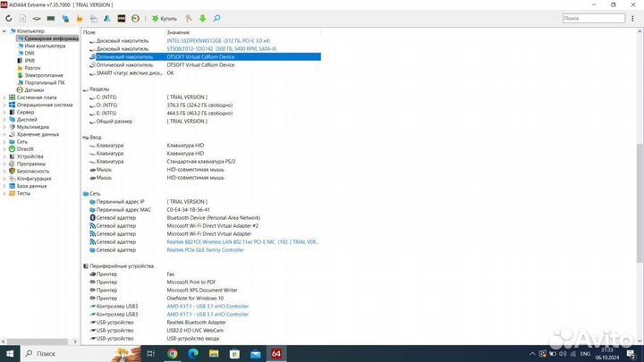This screenshot has height=362, width=644.
Task: Expand the Сервер tree node
Action: [x=4, y=113]
